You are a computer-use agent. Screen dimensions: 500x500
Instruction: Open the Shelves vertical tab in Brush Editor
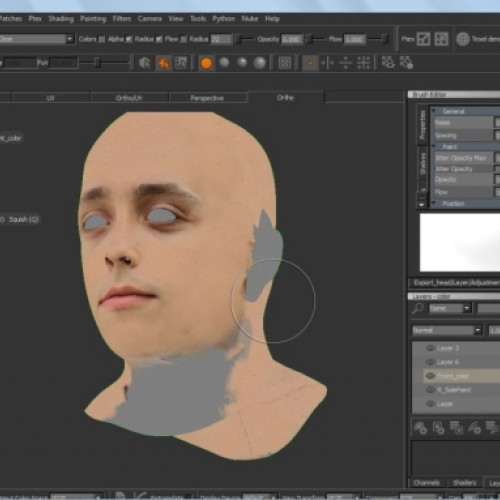[x=423, y=164]
